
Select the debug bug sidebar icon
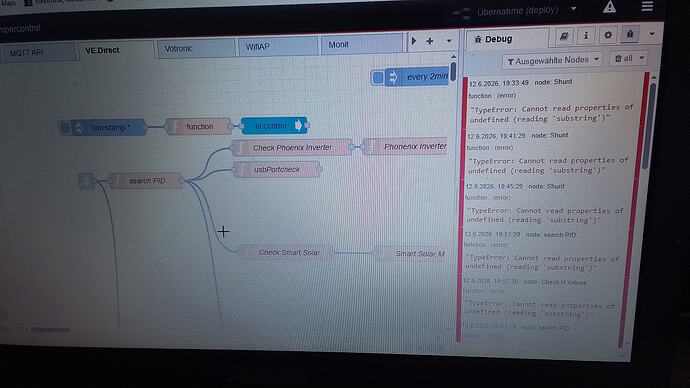click(630, 34)
